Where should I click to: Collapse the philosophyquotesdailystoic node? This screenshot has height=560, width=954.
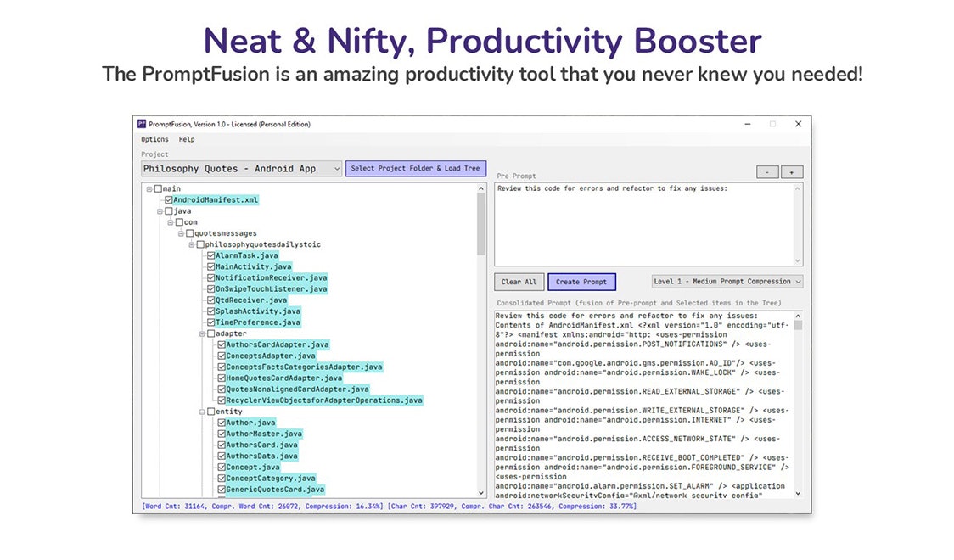click(191, 244)
